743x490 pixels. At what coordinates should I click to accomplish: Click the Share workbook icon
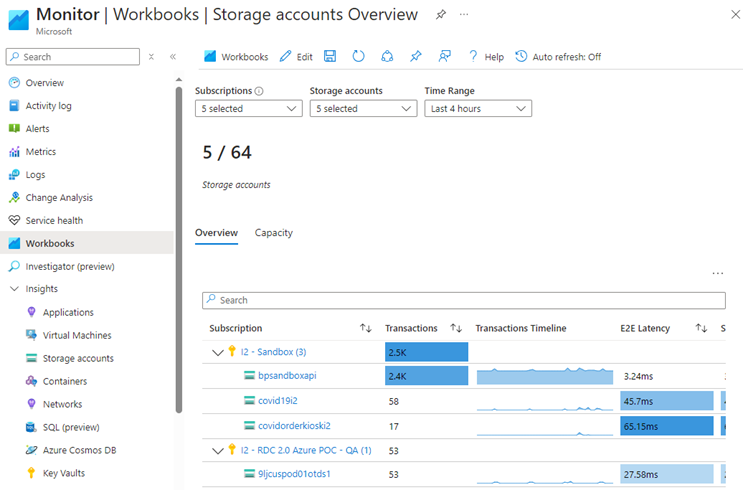[x=387, y=56]
